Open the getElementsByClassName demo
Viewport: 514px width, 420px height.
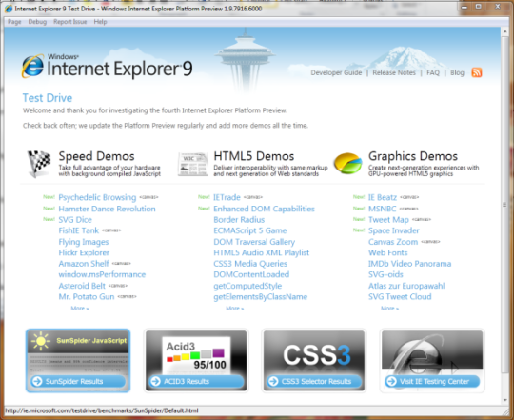click(x=260, y=297)
